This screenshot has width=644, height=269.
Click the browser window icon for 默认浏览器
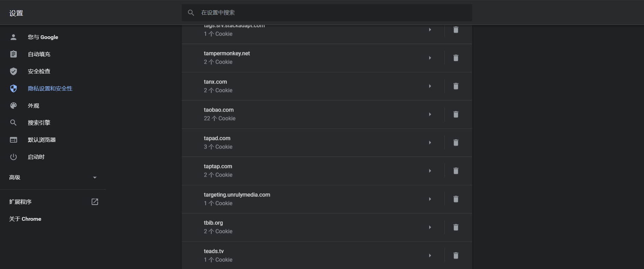[13, 140]
